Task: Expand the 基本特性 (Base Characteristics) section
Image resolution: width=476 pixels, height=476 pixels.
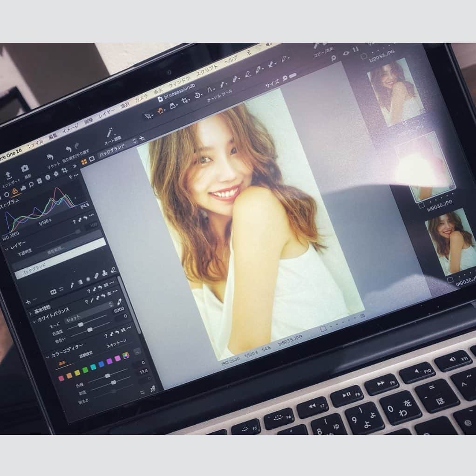Action: click(x=31, y=313)
